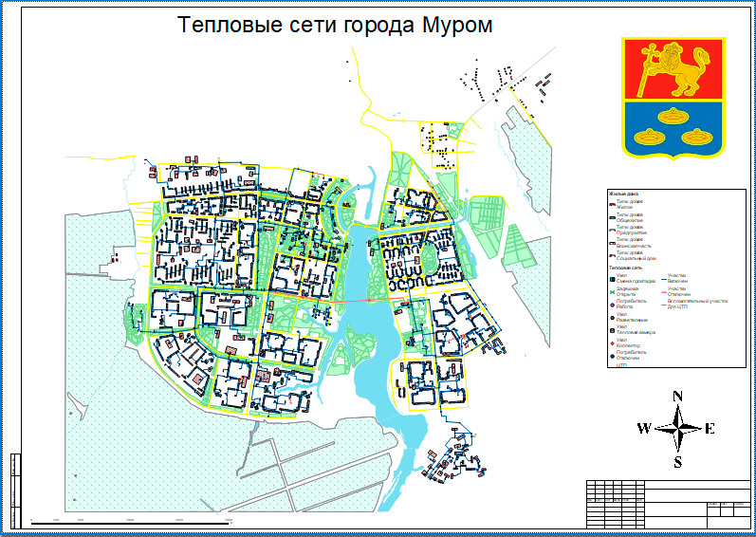Select the 'Общежитие' house type legend icon
The width and height of the screenshot is (756, 537).
[611, 215]
